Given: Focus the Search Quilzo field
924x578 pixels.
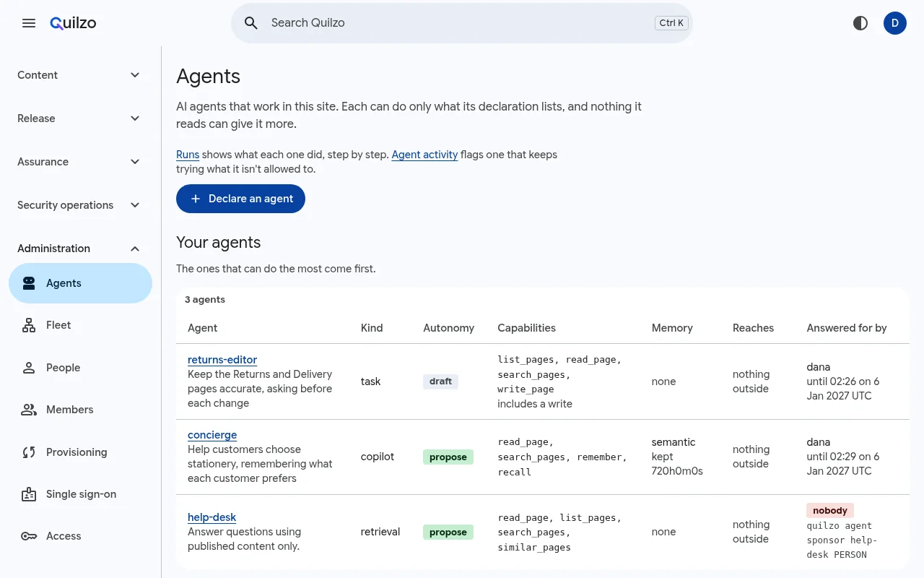Looking at the screenshot, I should (462, 23).
